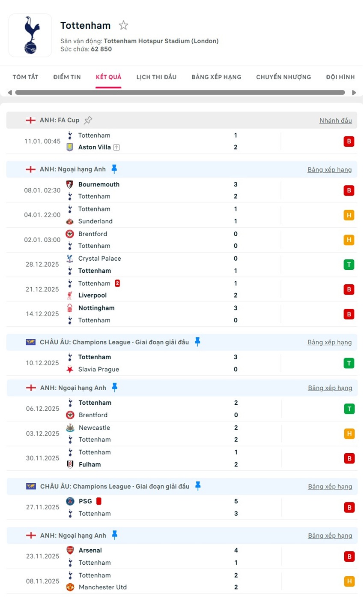Screen dimensions: 364x599
Task: Open Bảng xếp hạng for Ngoại hạng Anh
Action: tap(330, 169)
